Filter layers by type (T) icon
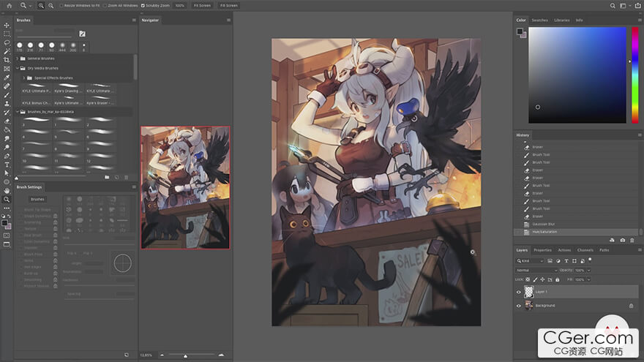This screenshot has width=644, height=362. click(566, 260)
